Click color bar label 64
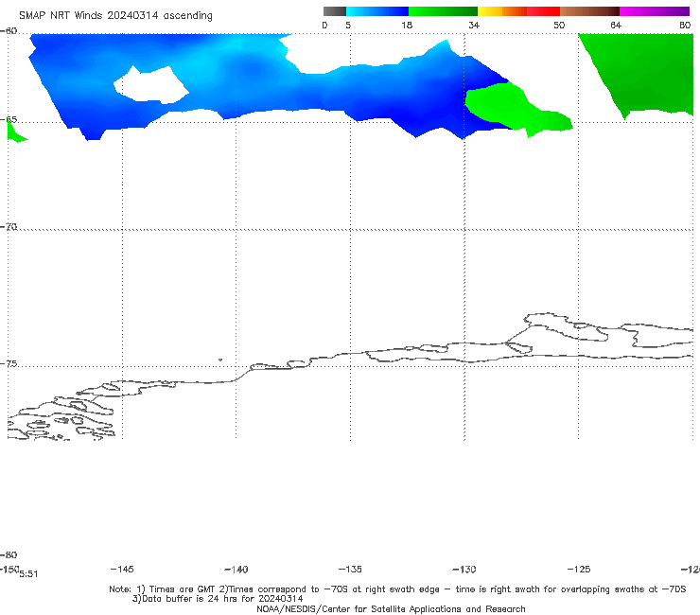Screen dimensions: 700x615 (616, 25)
